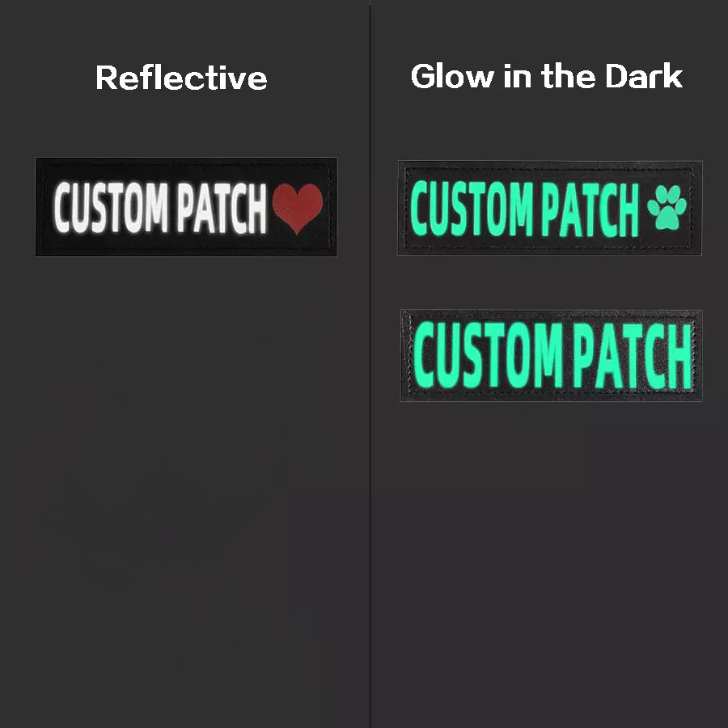Click green word PATCH beside the paw

pos(590,210)
